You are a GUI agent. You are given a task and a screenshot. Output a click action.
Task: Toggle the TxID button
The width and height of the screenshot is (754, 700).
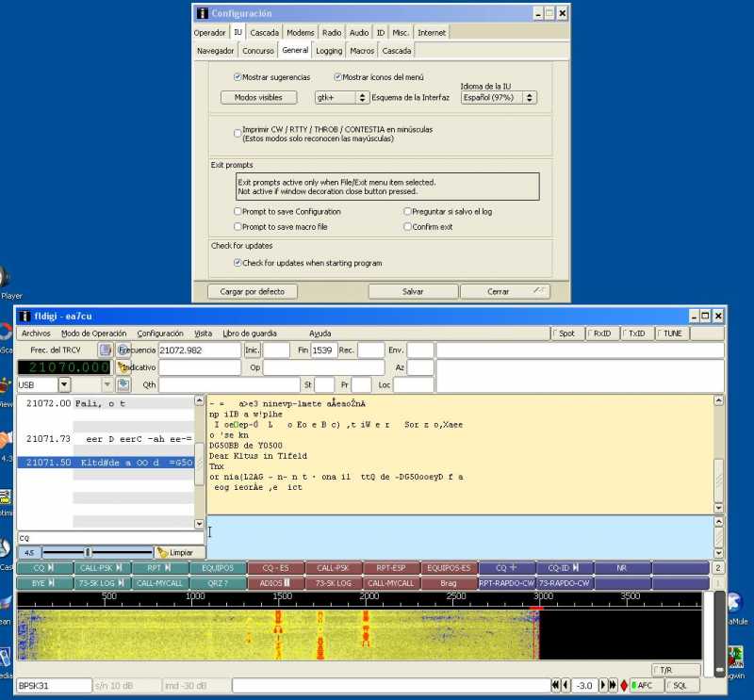[x=637, y=334]
